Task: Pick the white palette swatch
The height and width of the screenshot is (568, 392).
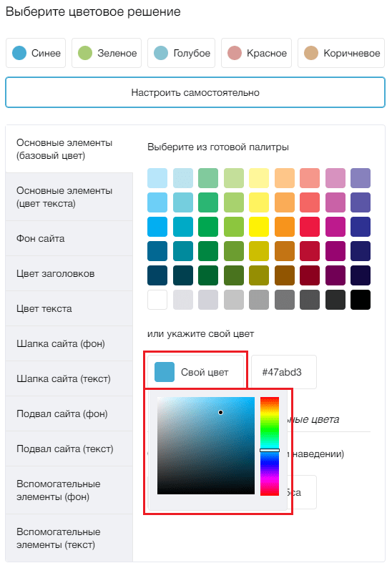Action: [x=157, y=300]
